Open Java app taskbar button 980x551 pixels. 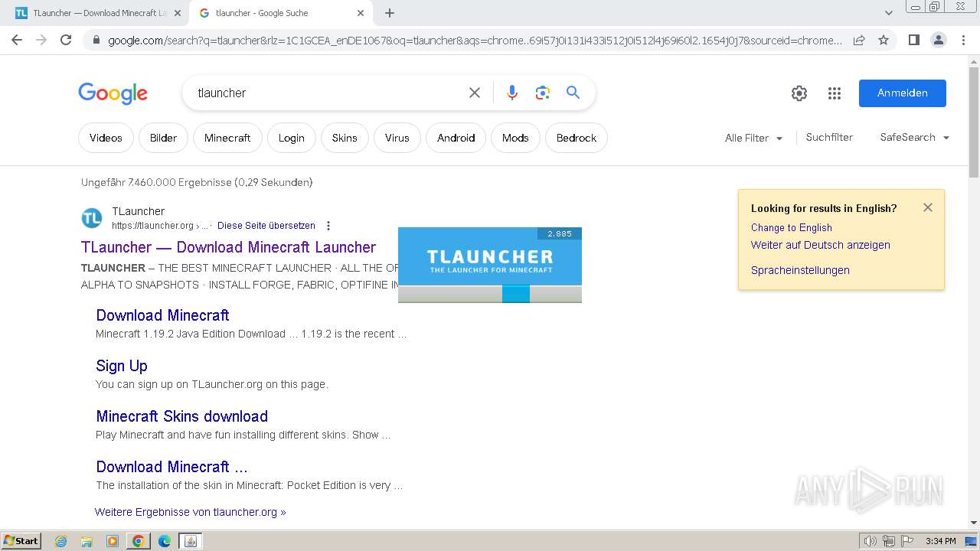[191, 541]
